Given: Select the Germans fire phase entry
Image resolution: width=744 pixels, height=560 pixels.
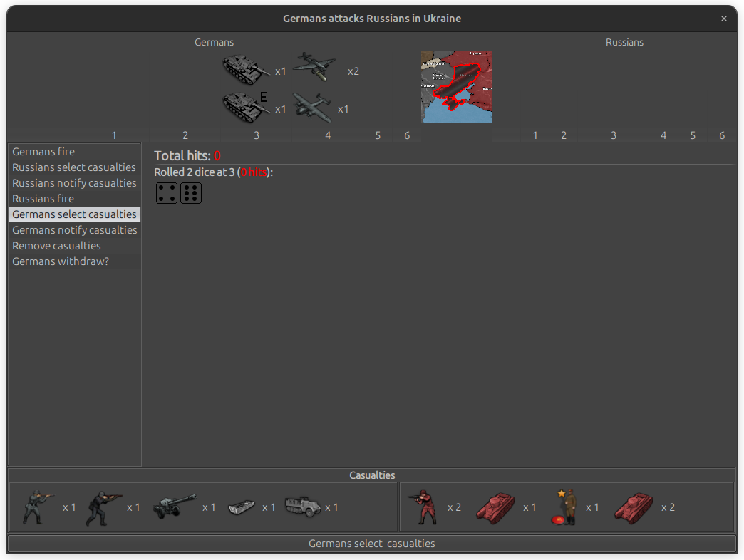Looking at the screenshot, I should pos(43,151).
